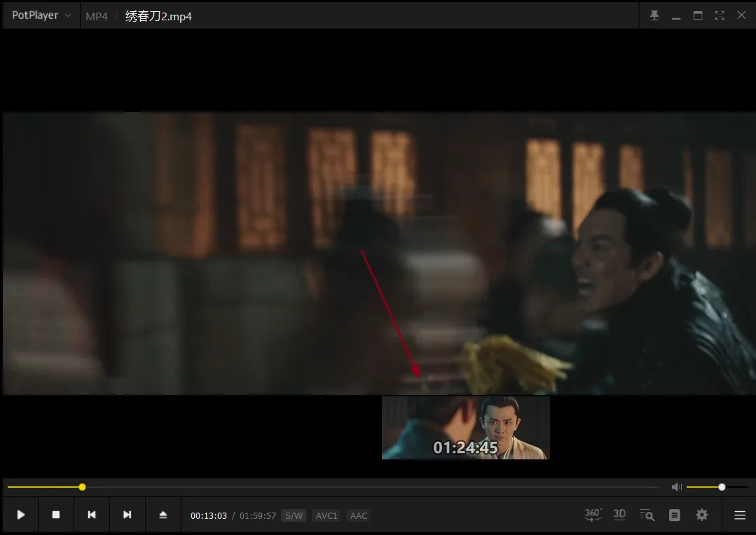The height and width of the screenshot is (535, 756).
Task: Open the control panel gear icon
Action: tap(702, 515)
